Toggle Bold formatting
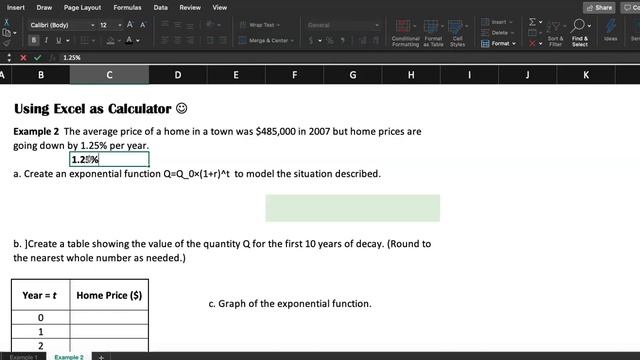This screenshot has height=360, width=640. click(34, 40)
